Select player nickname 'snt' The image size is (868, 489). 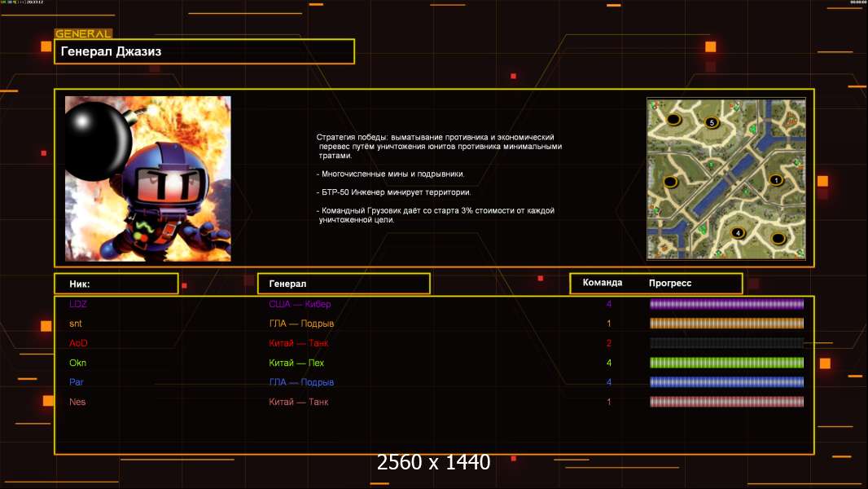[75, 324]
